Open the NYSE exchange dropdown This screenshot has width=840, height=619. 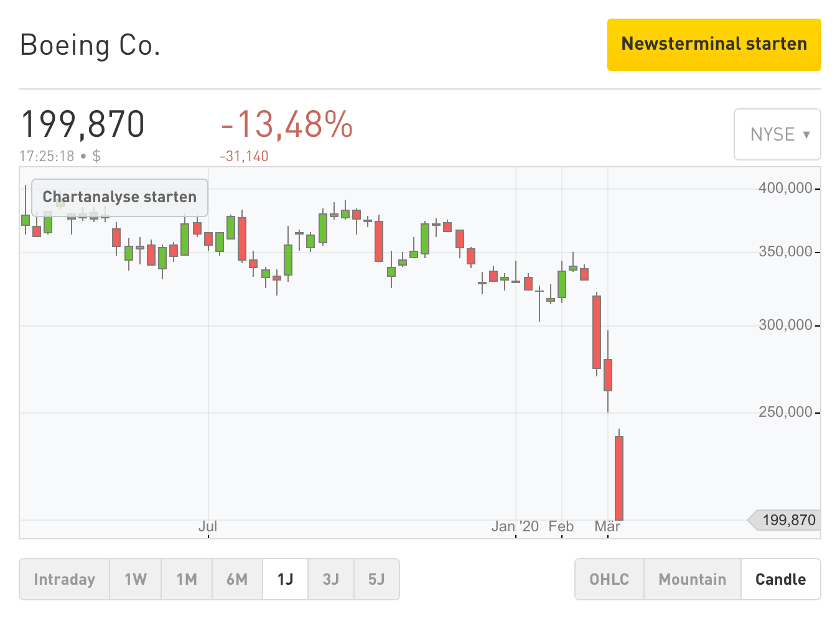click(x=777, y=134)
